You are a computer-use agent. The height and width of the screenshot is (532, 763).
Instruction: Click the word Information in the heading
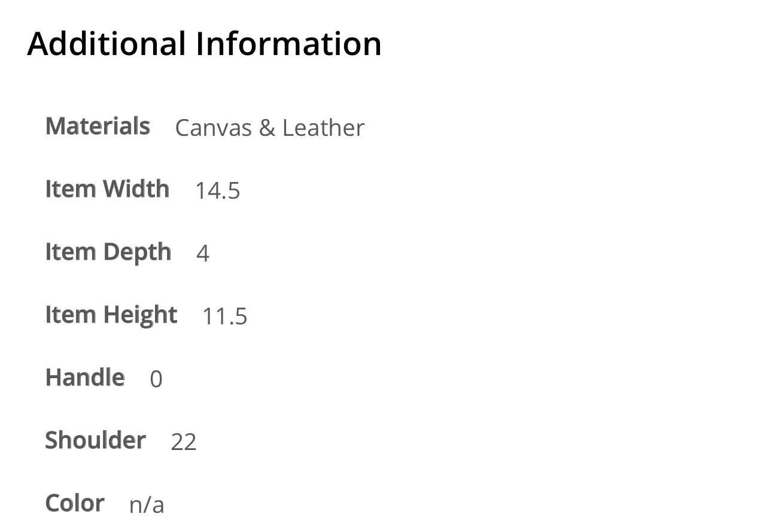pos(288,44)
